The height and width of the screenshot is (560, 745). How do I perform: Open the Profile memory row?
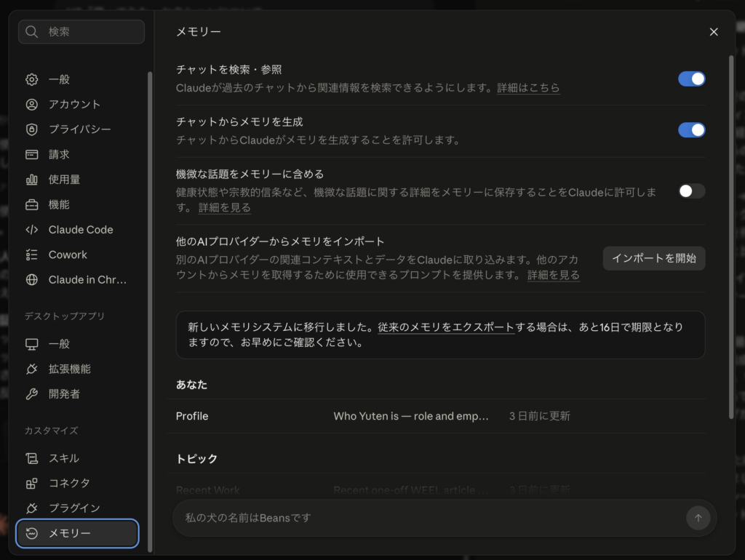437,416
